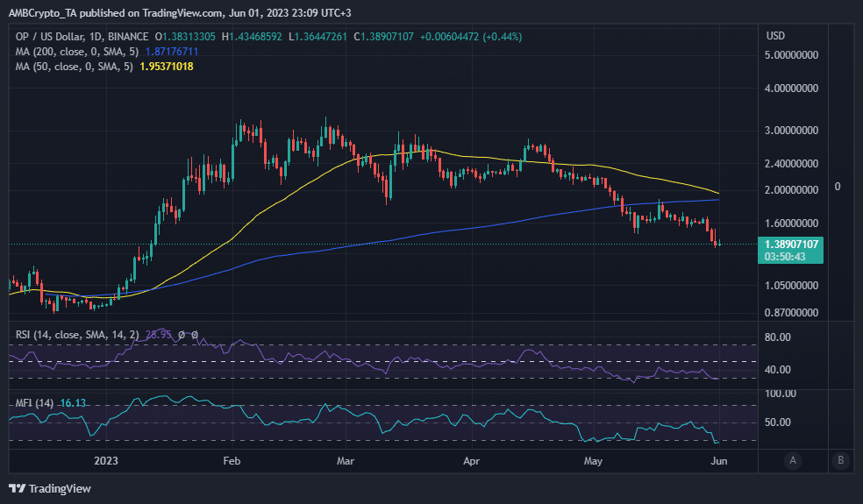Click the close price C1.38907107
863x504 pixels.
coord(383,37)
